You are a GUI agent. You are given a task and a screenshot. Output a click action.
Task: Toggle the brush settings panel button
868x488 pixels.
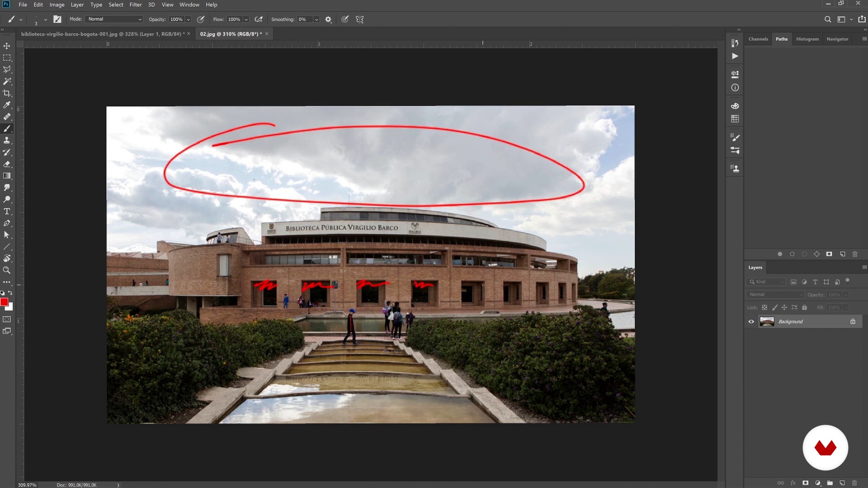point(57,19)
